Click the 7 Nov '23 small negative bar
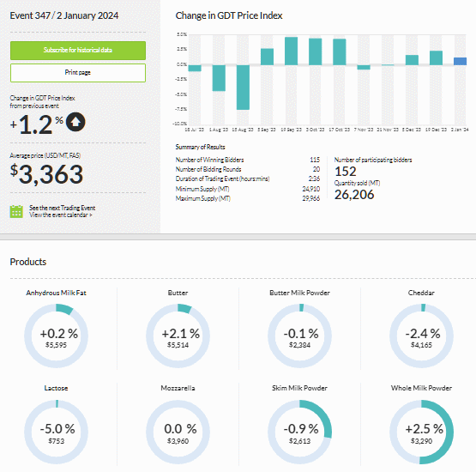The height and width of the screenshot is (472, 476). (364, 67)
